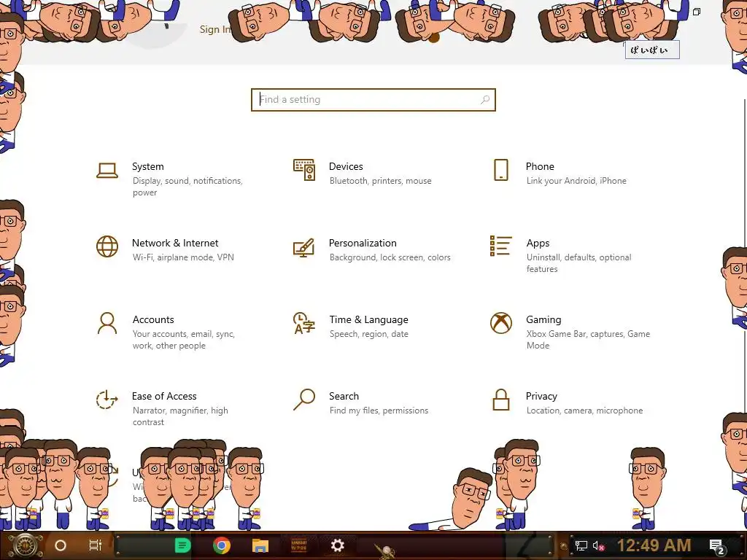Viewport: 747px width, 560px height.
Task: Click the Time & Language title
Action: coord(368,319)
